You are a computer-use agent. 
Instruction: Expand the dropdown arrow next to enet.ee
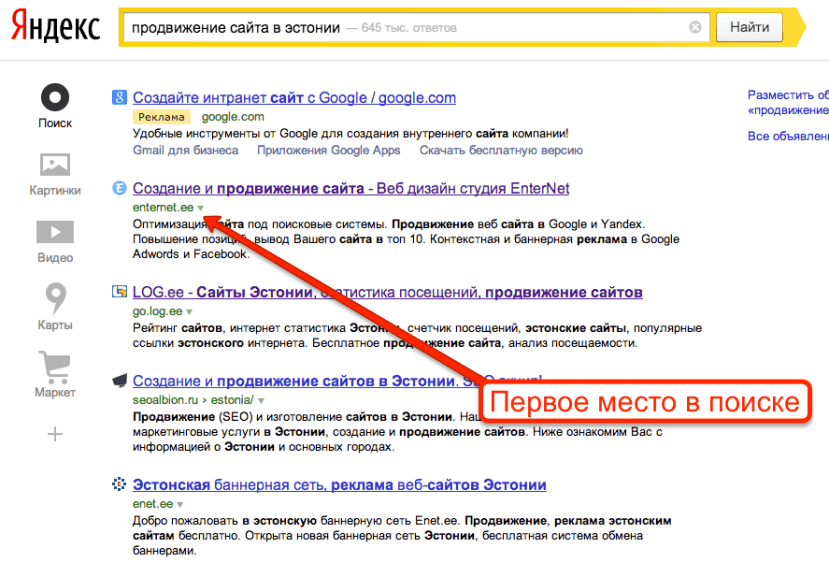180,505
